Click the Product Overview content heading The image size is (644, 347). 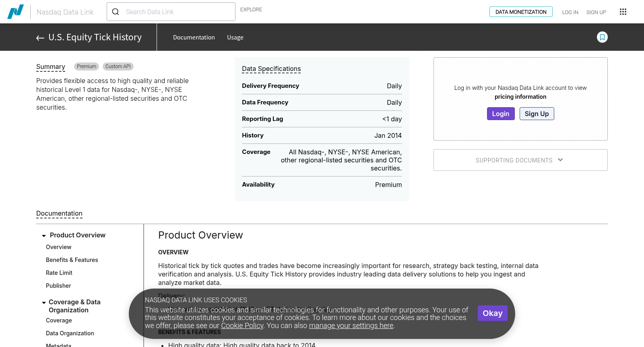pyautogui.click(x=200, y=235)
